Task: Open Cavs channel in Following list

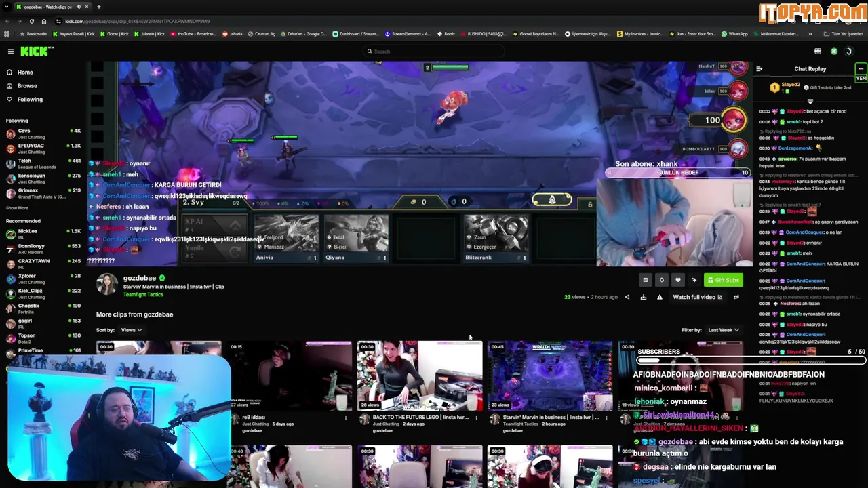Action: (42, 134)
